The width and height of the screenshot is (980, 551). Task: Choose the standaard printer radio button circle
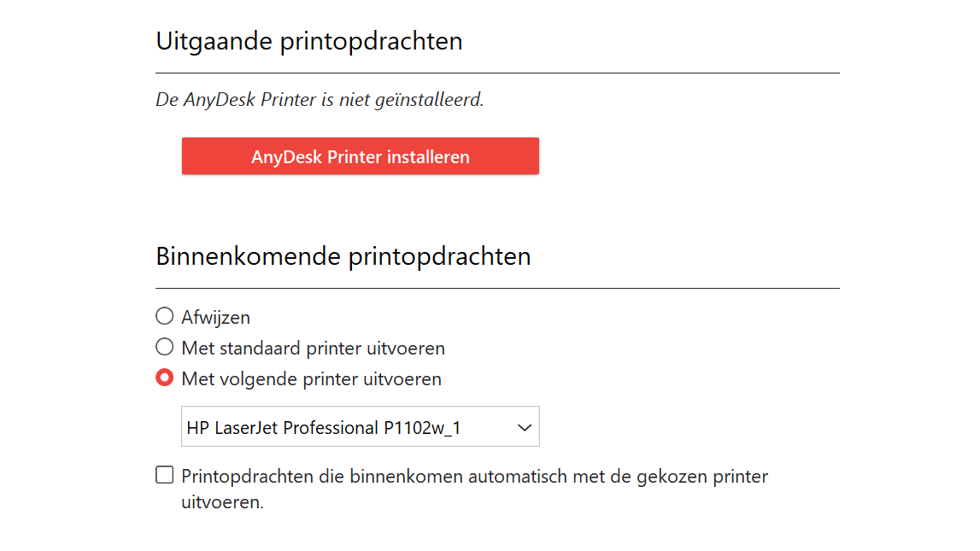(164, 348)
